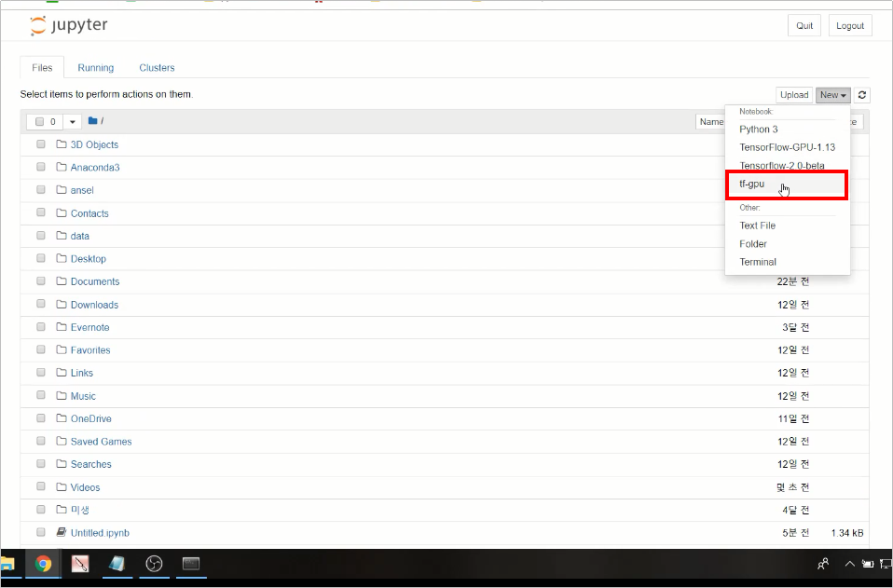Click the Logout button
Viewport: 893px width, 588px height.
tap(850, 25)
